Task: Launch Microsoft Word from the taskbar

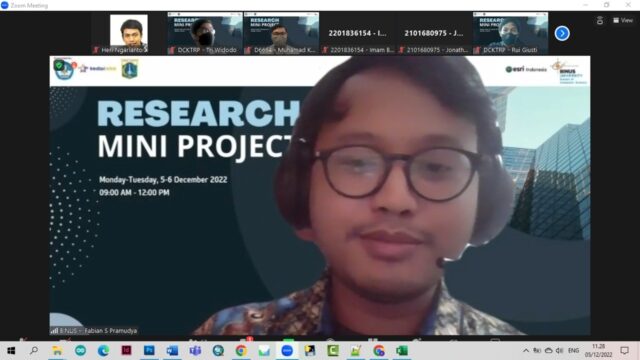Action: pyautogui.click(x=172, y=351)
